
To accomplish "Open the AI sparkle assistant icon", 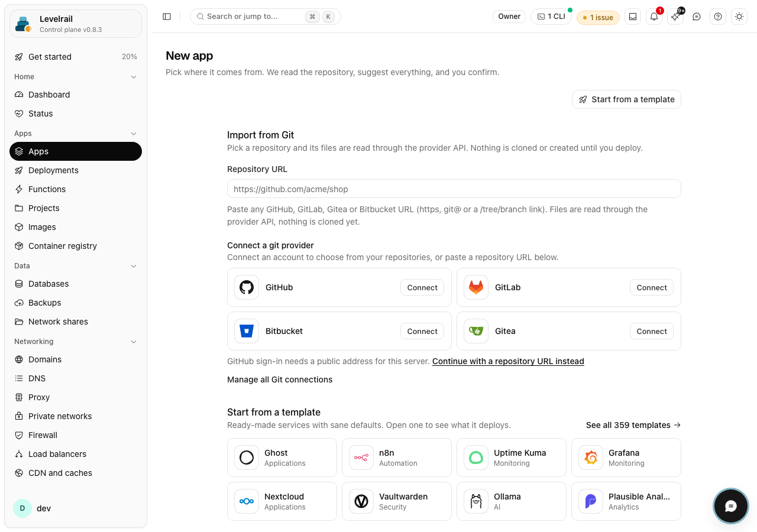I will 675,17.
